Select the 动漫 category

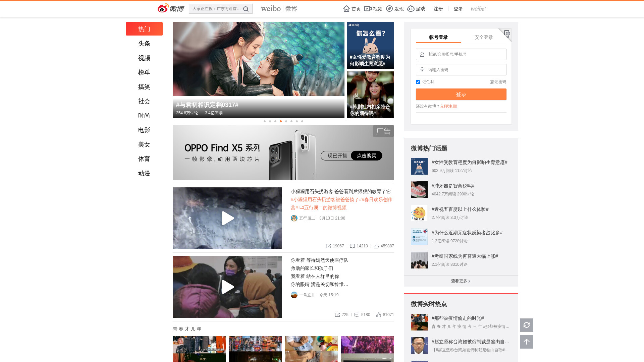(x=144, y=173)
